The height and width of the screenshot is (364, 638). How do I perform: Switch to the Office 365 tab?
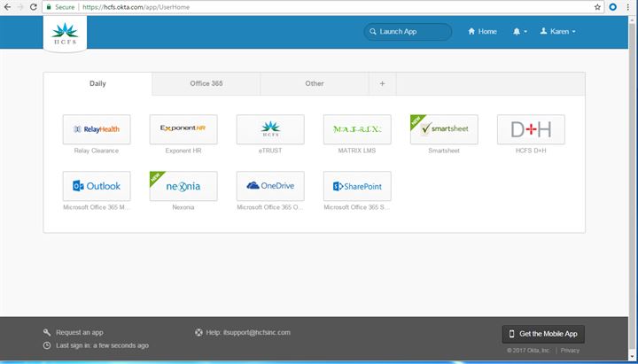[206, 84]
